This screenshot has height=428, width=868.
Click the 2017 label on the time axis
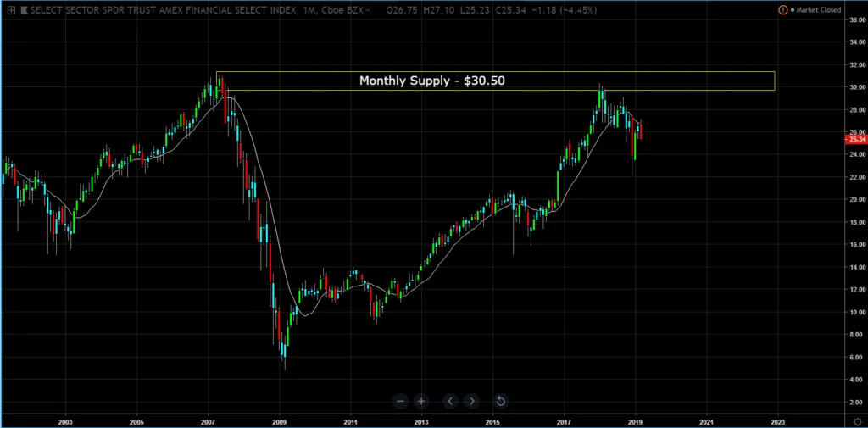click(x=564, y=420)
